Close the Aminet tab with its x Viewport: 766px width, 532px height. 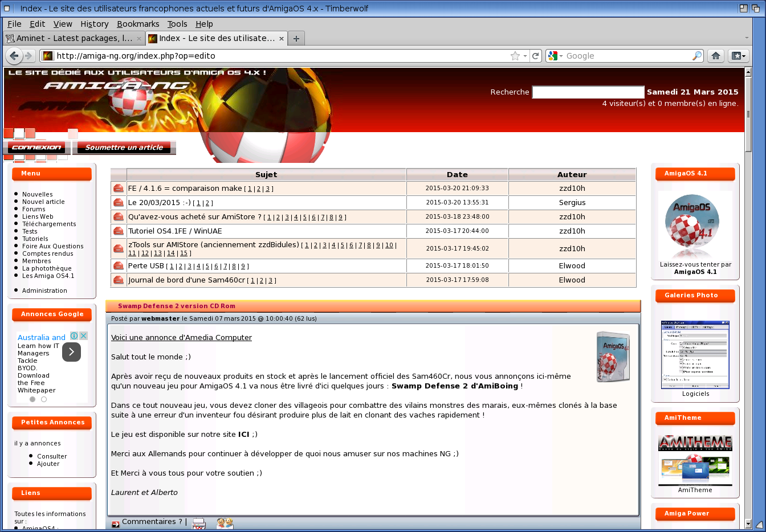point(138,39)
